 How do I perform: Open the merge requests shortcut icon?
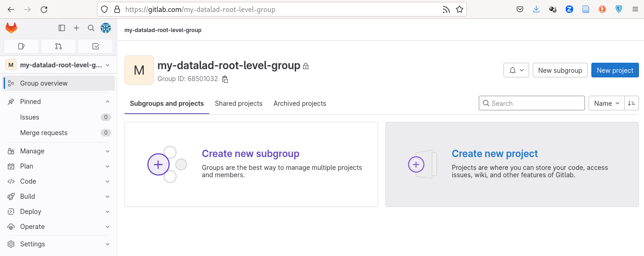pyautogui.click(x=58, y=46)
